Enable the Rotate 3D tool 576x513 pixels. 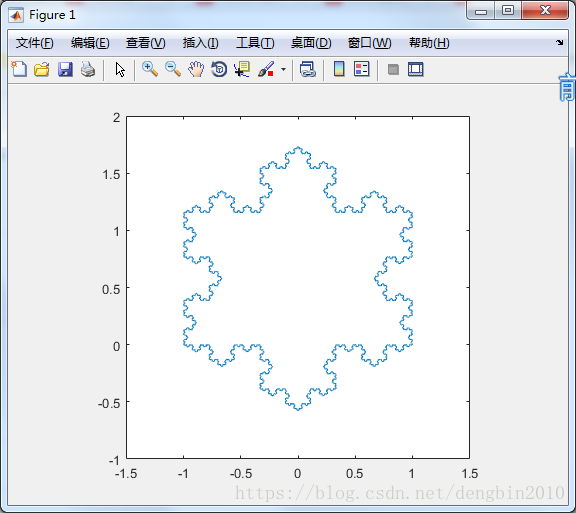point(219,69)
